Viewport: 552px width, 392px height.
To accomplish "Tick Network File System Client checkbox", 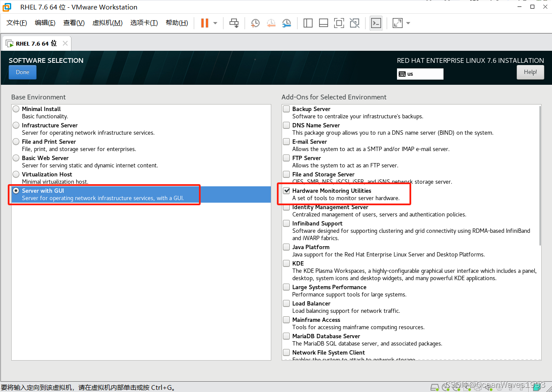I will [286, 352].
